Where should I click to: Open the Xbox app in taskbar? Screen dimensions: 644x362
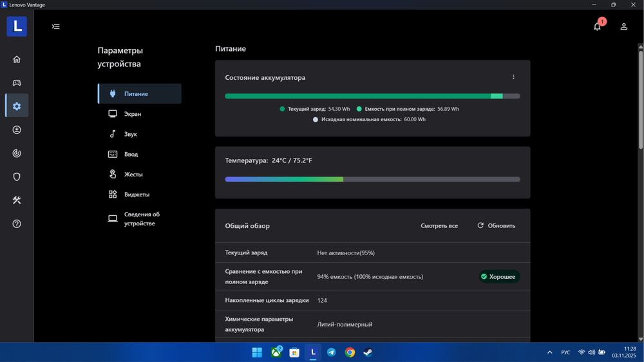tap(276, 352)
